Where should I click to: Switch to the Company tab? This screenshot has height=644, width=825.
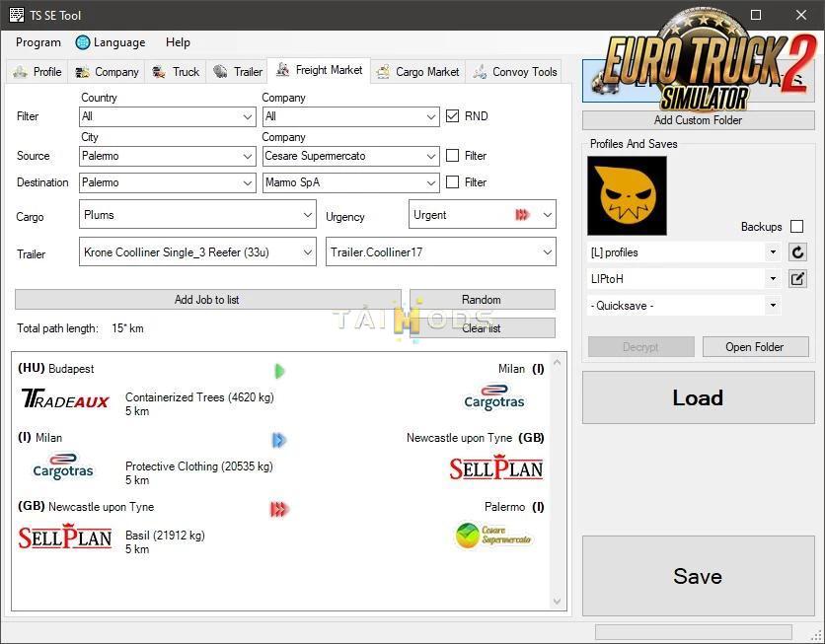107,72
